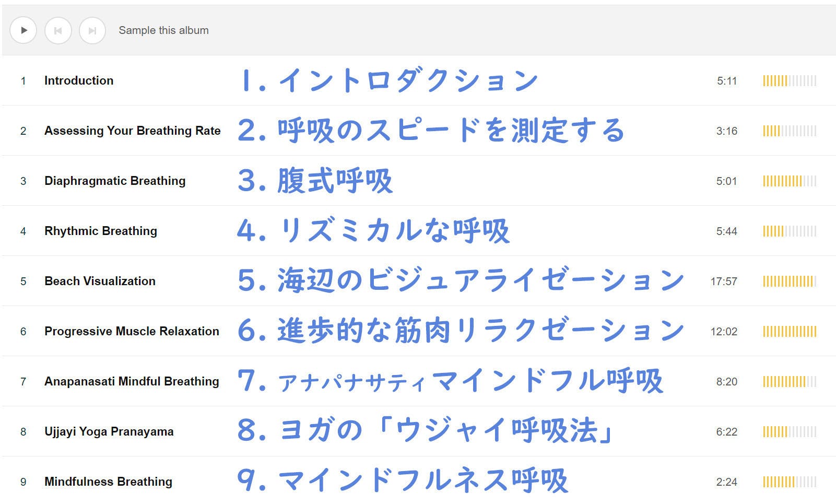
Task: Open Anapanasati Mindful Breathing track
Action: [132, 381]
